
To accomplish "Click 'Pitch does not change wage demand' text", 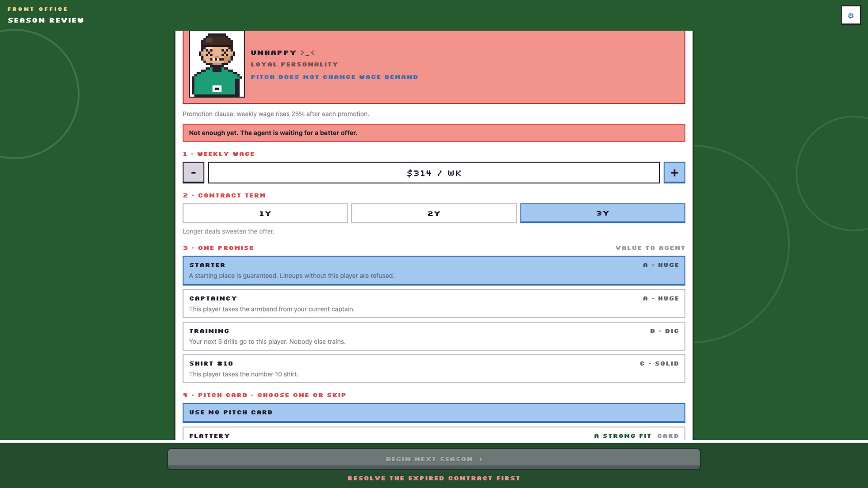I will point(334,77).
